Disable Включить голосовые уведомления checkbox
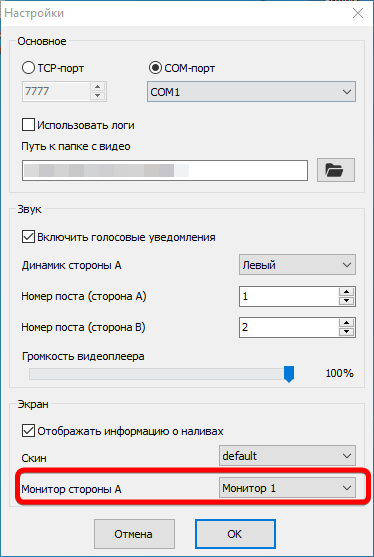The height and width of the screenshot is (557, 374). (28, 237)
